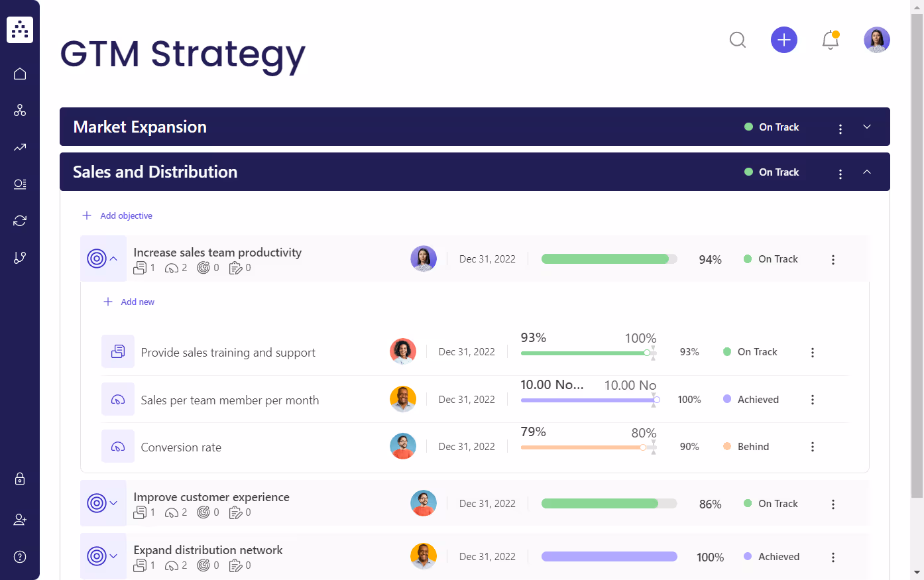The image size is (924, 580).
Task: Click the help question mark icon
Action: (20, 556)
